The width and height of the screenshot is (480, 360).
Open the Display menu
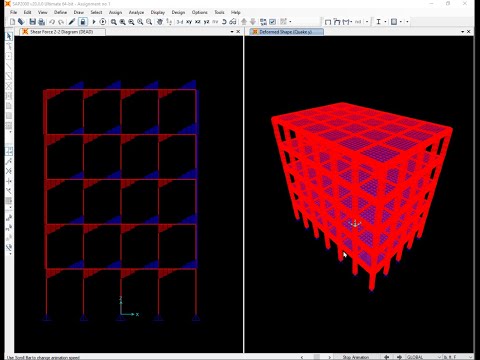pyautogui.click(x=158, y=12)
